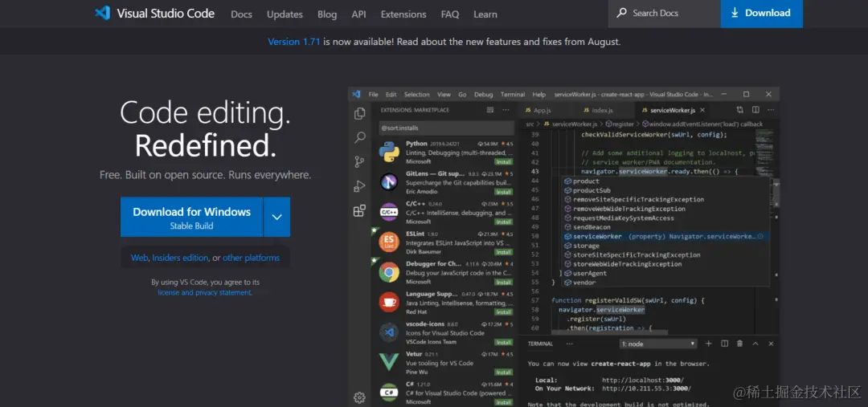The width and height of the screenshot is (868, 407).
Task: Open the 1: node terminal dropdown
Action: 658,344
